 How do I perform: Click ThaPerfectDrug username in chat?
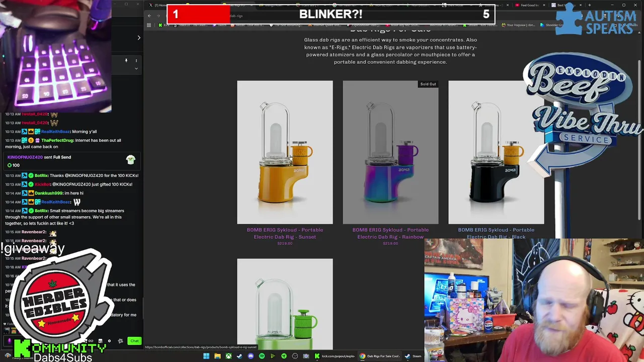coord(57,140)
